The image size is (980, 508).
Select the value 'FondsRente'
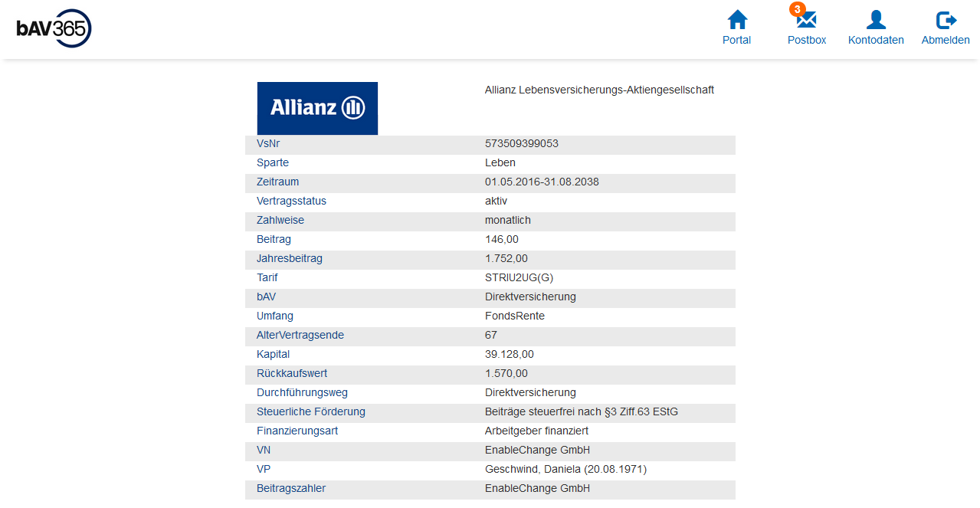tap(515, 316)
